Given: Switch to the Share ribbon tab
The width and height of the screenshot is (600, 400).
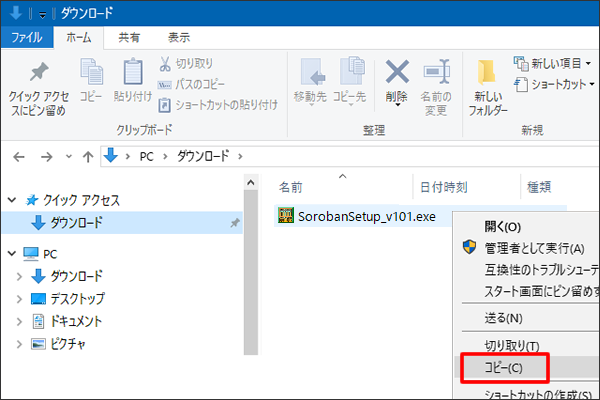Looking at the screenshot, I should pyautogui.click(x=129, y=37).
